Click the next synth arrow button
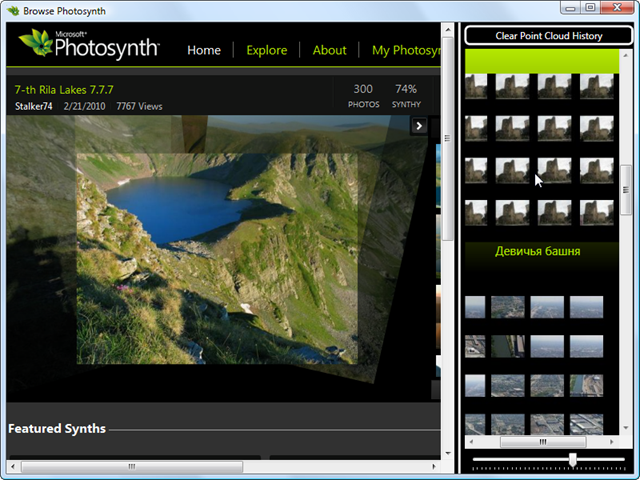Viewport: 640px width, 480px height. click(x=420, y=126)
